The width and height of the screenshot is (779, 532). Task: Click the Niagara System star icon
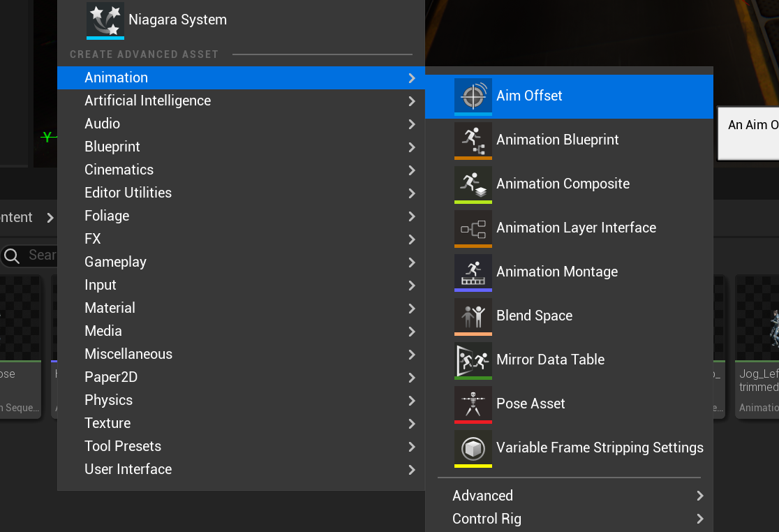click(x=105, y=20)
